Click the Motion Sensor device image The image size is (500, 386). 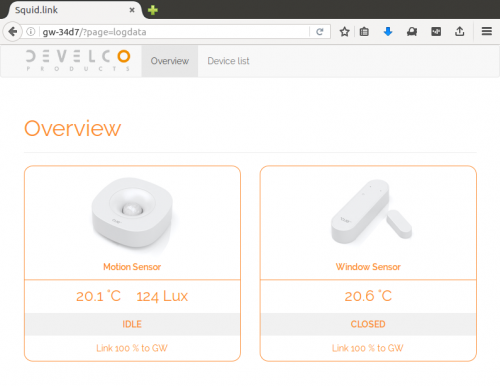132,213
